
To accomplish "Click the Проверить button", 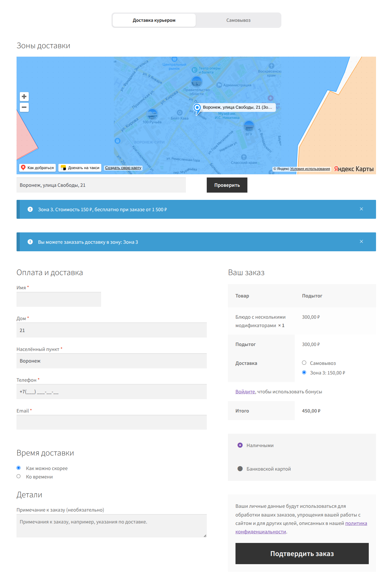I will click(227, 185).
